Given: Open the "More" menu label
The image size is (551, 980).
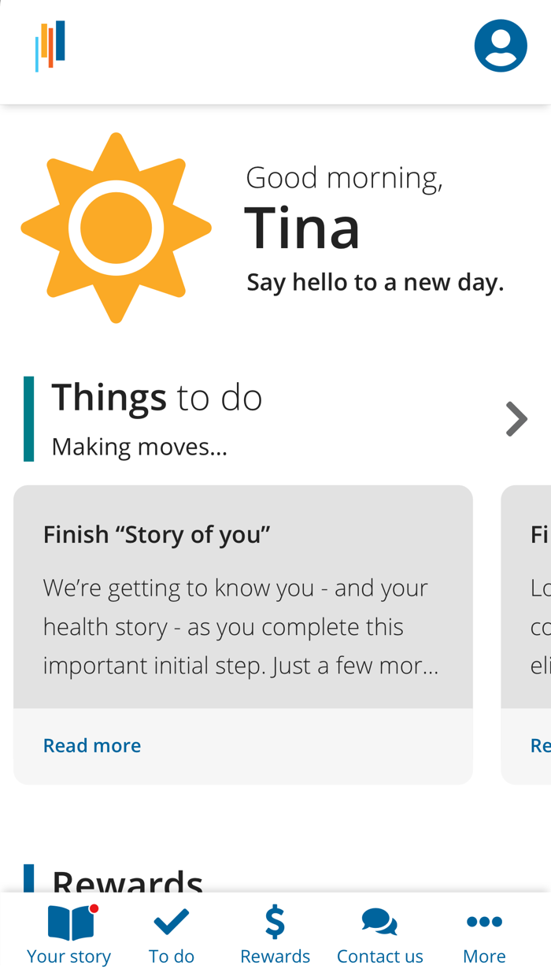Looking at the screenshot, I should [x=484, y=956].
